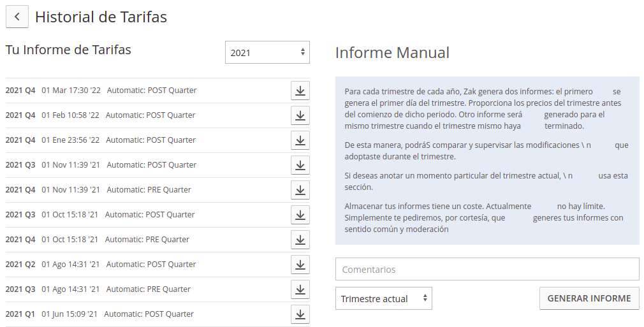Download 2021 Q3 POST report from 01 Nov
The image size is (644, 327).
pyautogui.click(x=300, y=165)
